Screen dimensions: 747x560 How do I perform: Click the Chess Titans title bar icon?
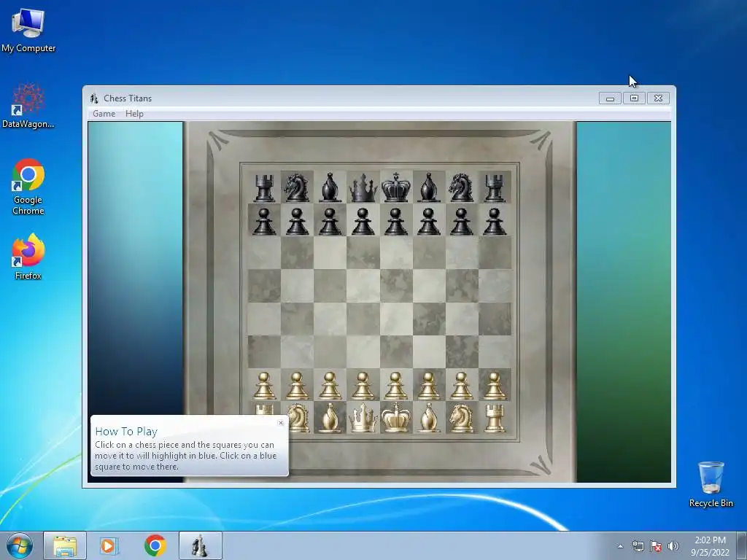(x=94, y=98)
